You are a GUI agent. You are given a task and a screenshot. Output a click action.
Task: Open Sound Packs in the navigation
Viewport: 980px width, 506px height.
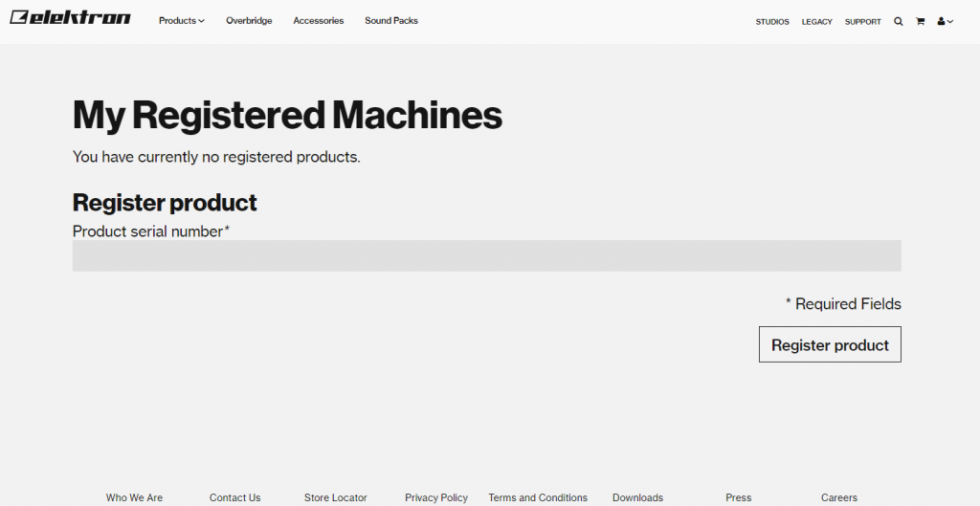pyautogui.click(x=391, y=21)
